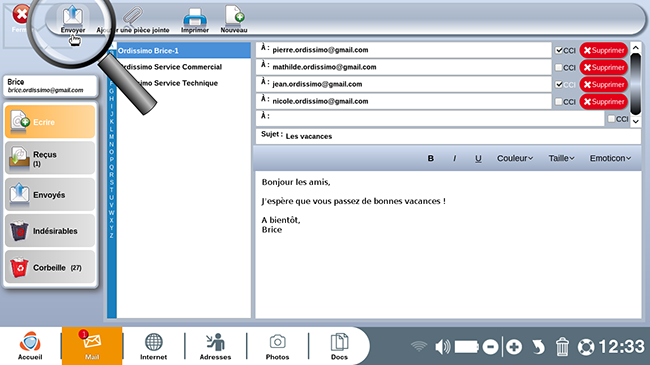Screen dimensions: 650x365
Task: Remove recipient nicole.ordissimo@gmail.com with Supprimer
Action: (604, 101)
